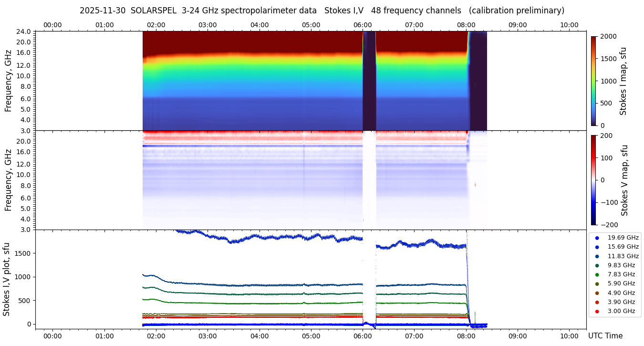Select the 02:00 label on bottom axis
This screenshot has height=346, width=644.
[156, 336]
